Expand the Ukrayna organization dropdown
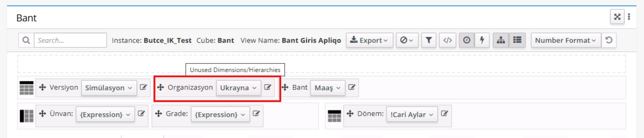 238,88
